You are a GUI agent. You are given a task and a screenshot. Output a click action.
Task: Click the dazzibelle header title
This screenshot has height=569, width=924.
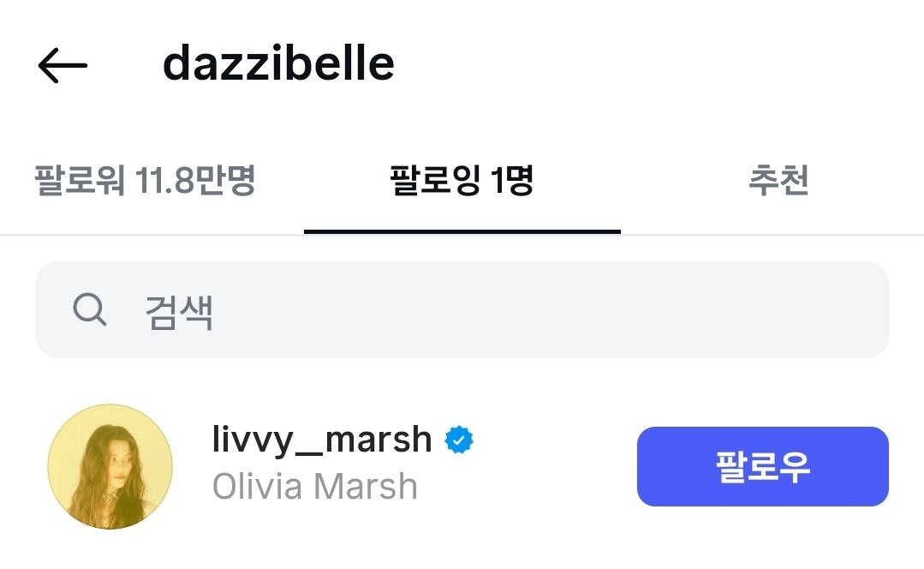click(278, 63)
